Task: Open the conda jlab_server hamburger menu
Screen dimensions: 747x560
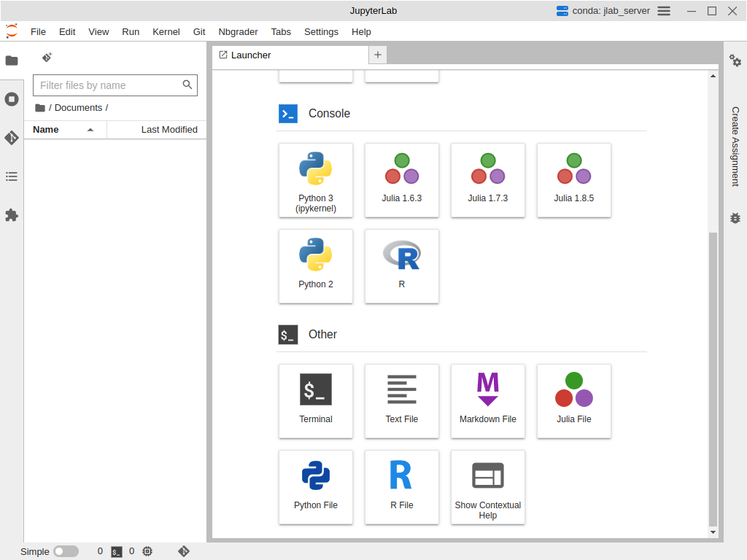Action: click(664, 11)
